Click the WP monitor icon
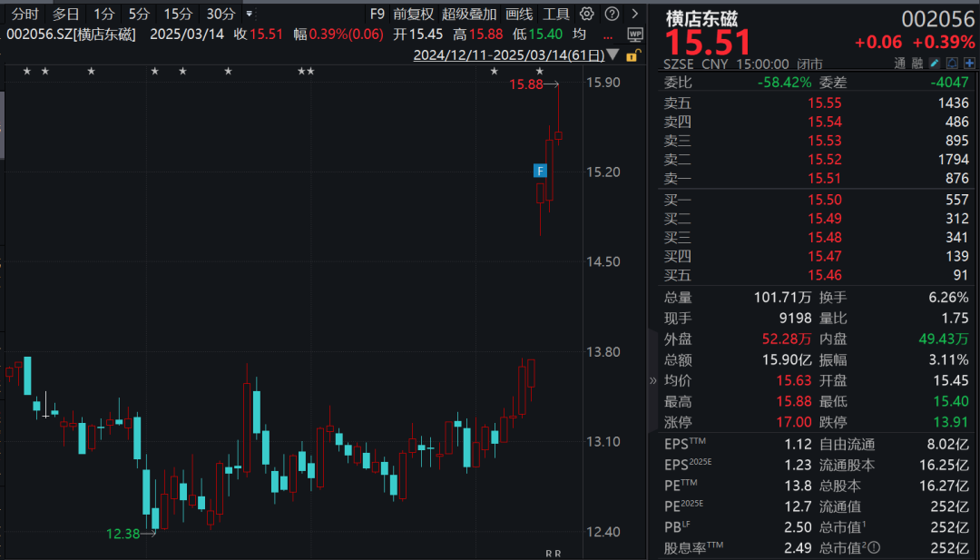Image resolution: width=980 pixels, height=560 pixels. [x=635, y=34]
